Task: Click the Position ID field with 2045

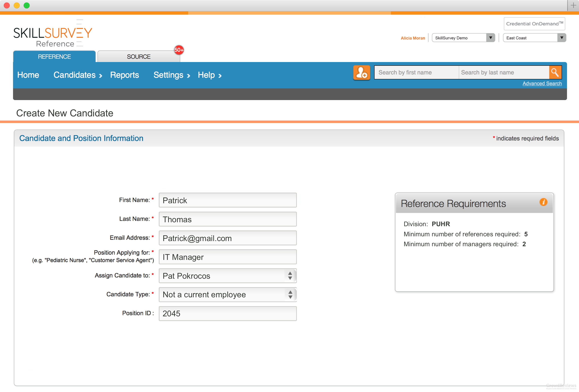Action: 227,313
